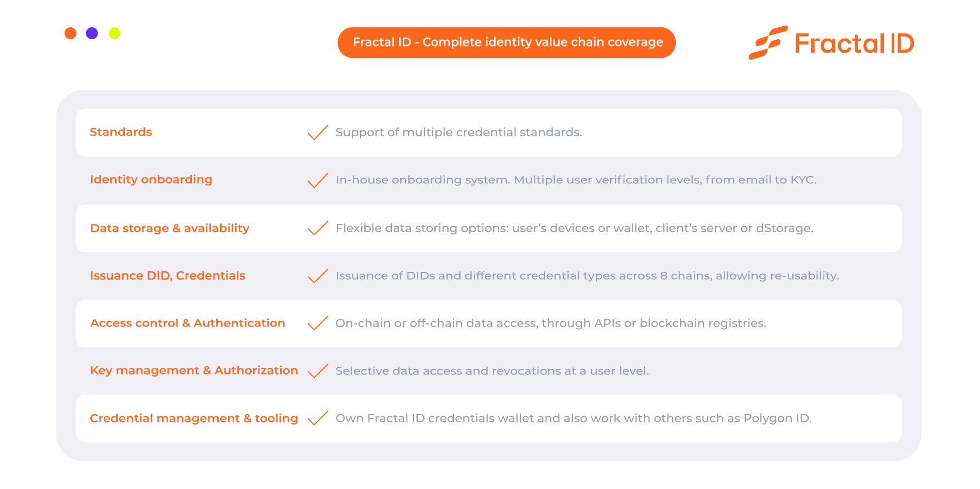
Task: Click the orange dot at top left
Action: pyautogui.click(x=71, y=34)
